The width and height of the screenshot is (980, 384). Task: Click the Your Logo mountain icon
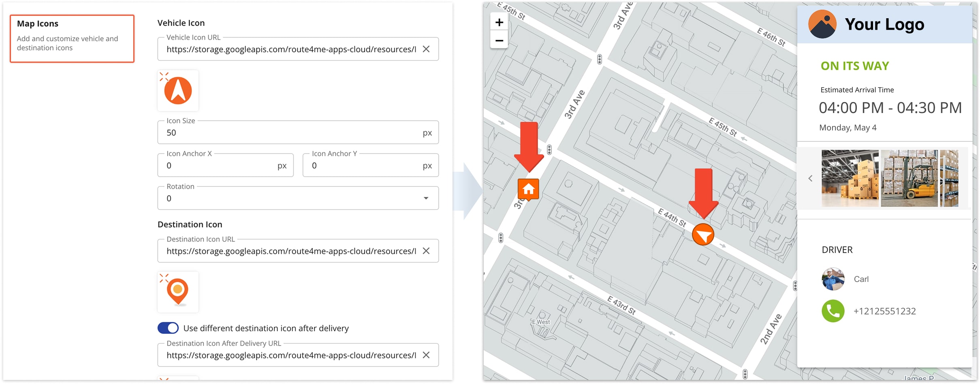point(822,24)
